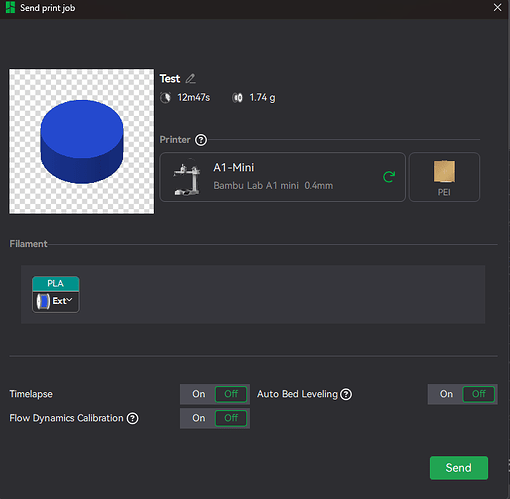Viewport: 510px width, 499px height.
Task: Click the blue cylinder model thumbnail
Action: click(x=82, y=141)
